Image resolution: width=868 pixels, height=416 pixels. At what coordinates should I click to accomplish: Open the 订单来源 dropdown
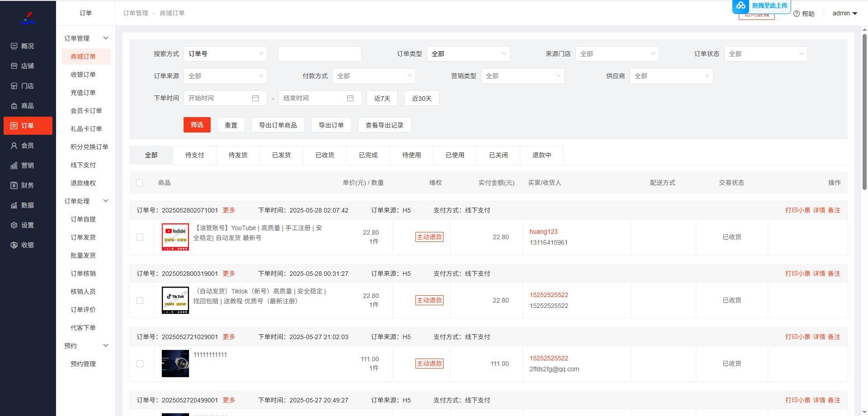coord(225,76)
